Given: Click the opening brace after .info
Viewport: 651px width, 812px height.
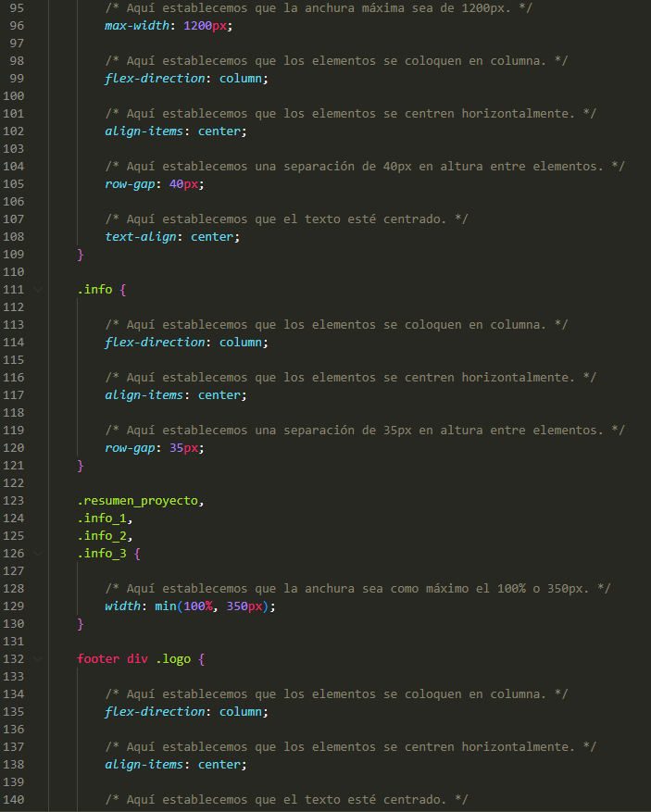Looking at the screenshot, I should pos(123,290).
